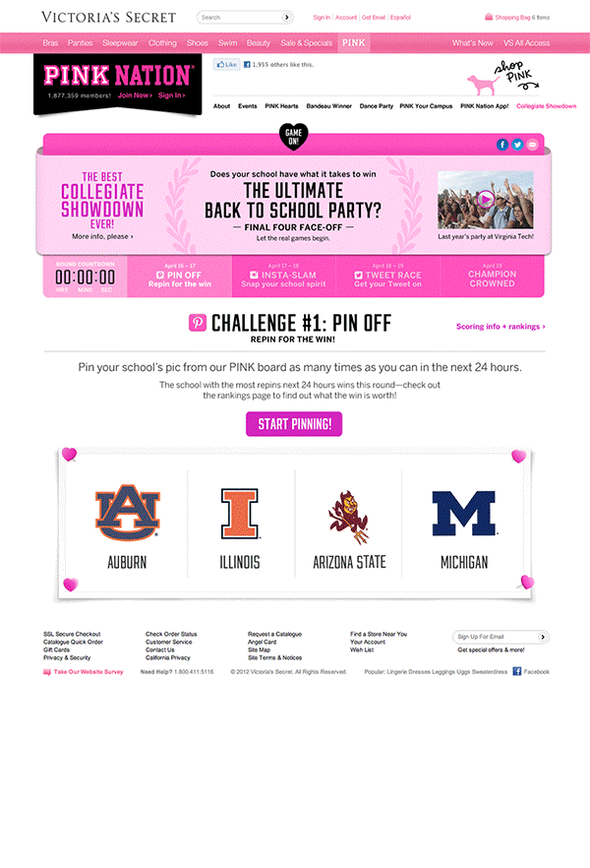Image resolution: width=590 pixels, height=868 pixels.
Task: Open the Bras navigation menu
Action: click(x=51, y=43)
